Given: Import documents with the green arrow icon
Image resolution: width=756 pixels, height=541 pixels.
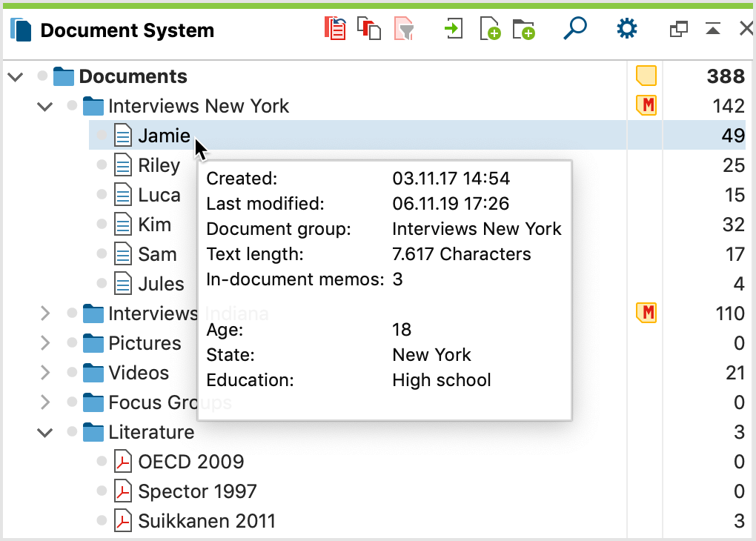Looking at the screenshot, I should point(453,28).
